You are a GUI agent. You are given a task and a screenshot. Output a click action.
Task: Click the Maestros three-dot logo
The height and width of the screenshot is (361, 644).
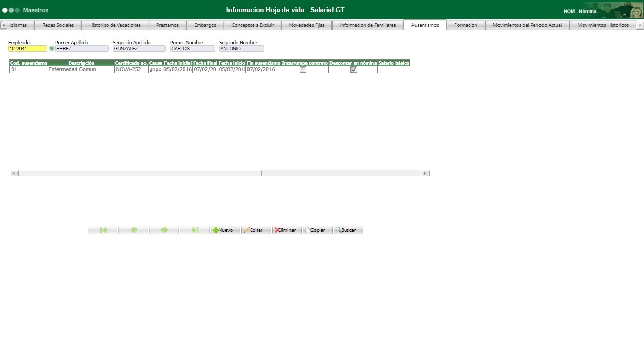pos(11,10)
